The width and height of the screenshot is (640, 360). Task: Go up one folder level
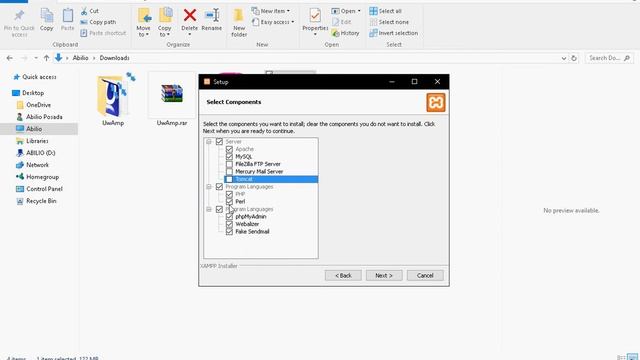[x=46, y=58]
